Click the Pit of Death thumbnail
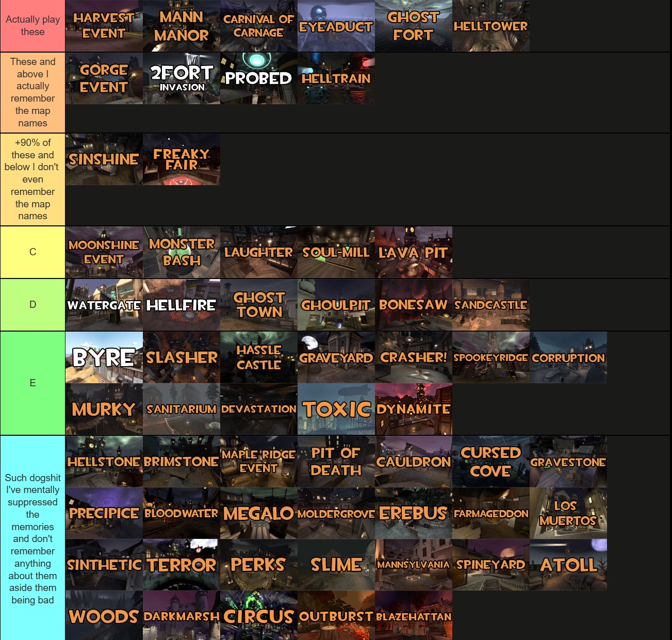Screen dimensions: 672x640 tap(336, 462)
